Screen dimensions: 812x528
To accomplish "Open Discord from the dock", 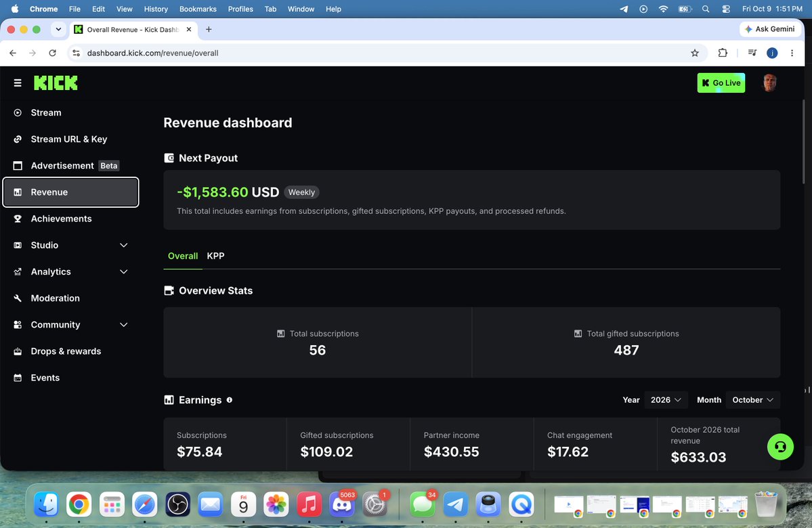I will click(x=342, y=504).
